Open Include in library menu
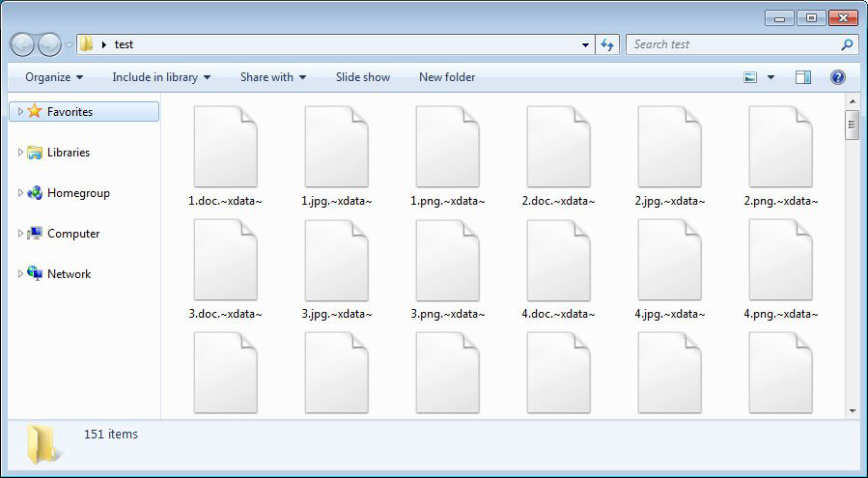 (x=161, y=77)
